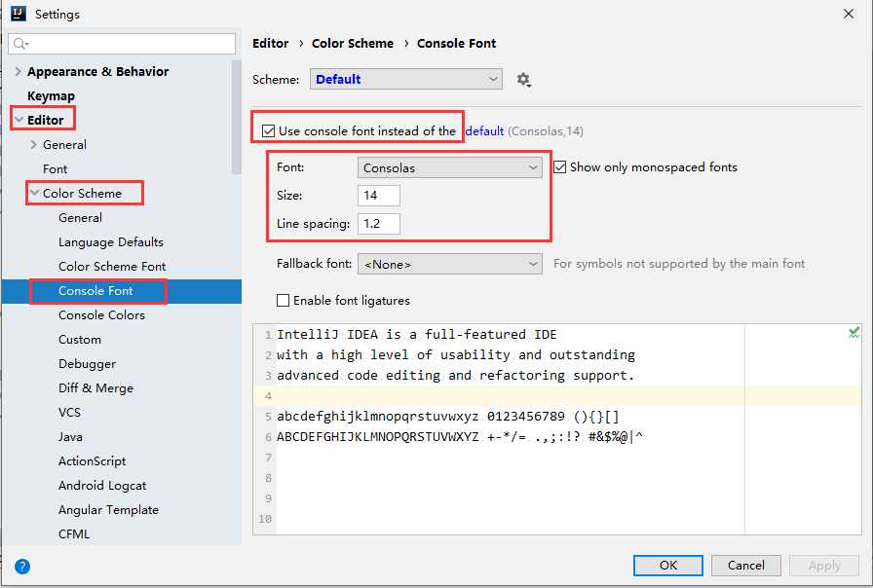
Task: Click the Size input field
Action: point(379,196)
